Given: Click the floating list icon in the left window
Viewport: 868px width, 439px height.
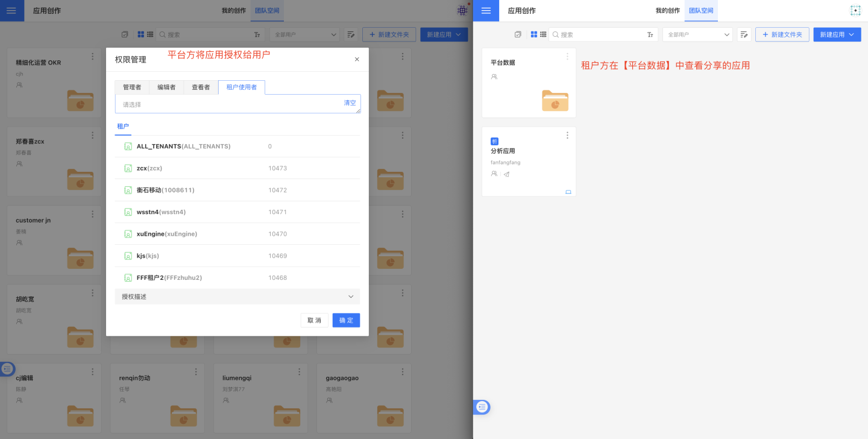Looking at the screenshot, I should click(7, 369).
